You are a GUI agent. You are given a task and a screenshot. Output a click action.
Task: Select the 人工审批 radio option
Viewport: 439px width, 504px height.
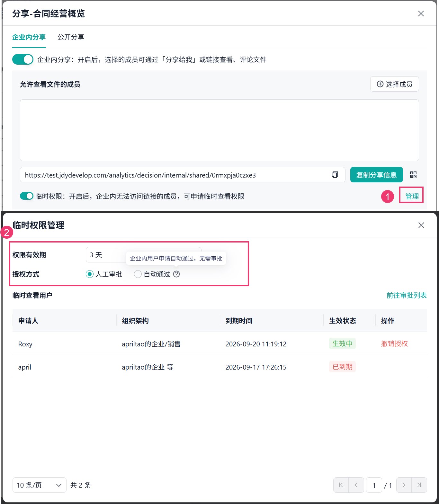click(x=90, y=274)
